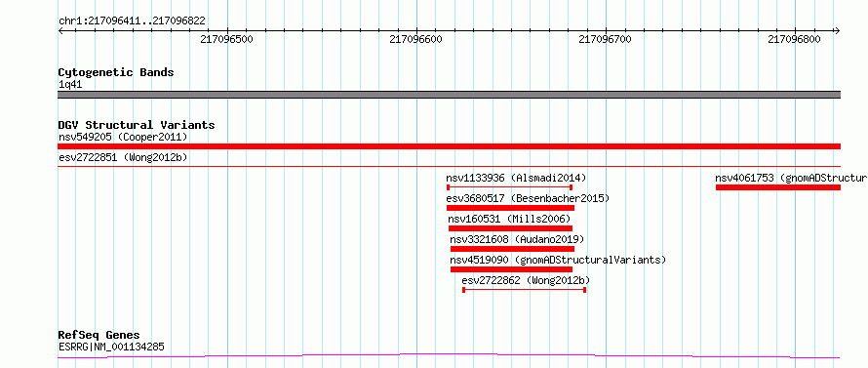Click the nsv1133936 (Alsmadi2014) label
Viewport: 868px width, 368px height.
pyautogui.click(x=516, y=178)
